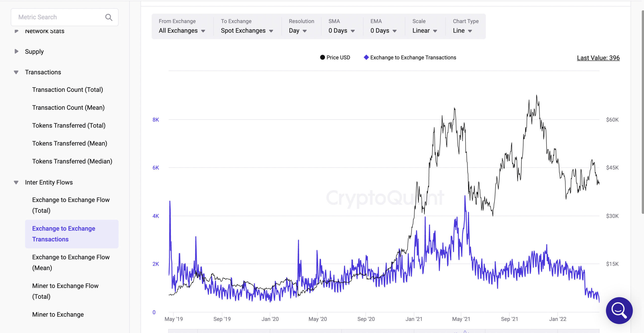Open the Scale Linear dropdown
The image size is (644, 333).
pos(425,30)
